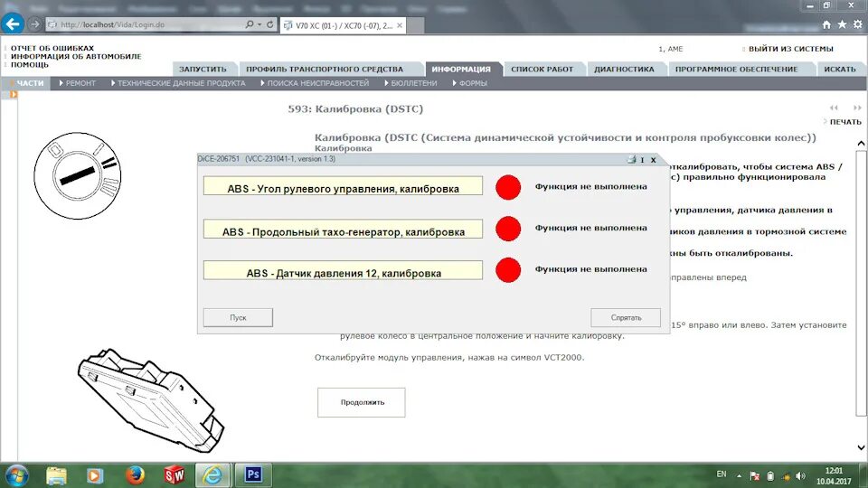Click the orange expand arrow under ЧАСТИ
The height and width of the screenshot is (488, 868).
point(14,95)
